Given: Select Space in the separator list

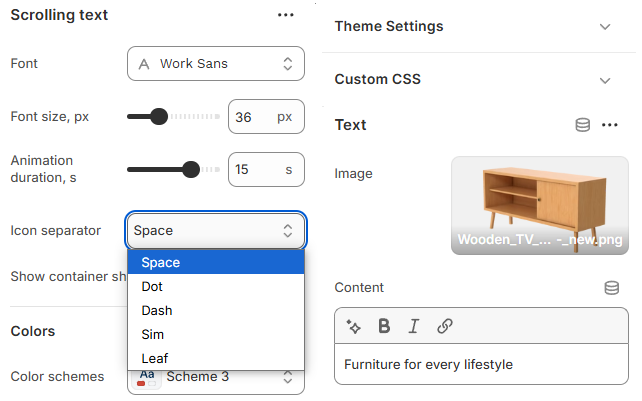Looking at the screenshot, I should coord(216,262).
